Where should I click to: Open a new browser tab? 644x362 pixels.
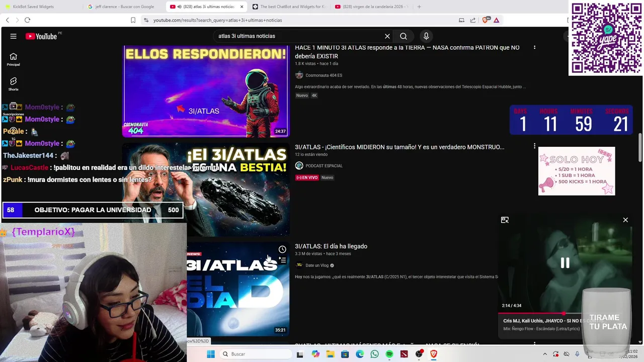point(419,7)
